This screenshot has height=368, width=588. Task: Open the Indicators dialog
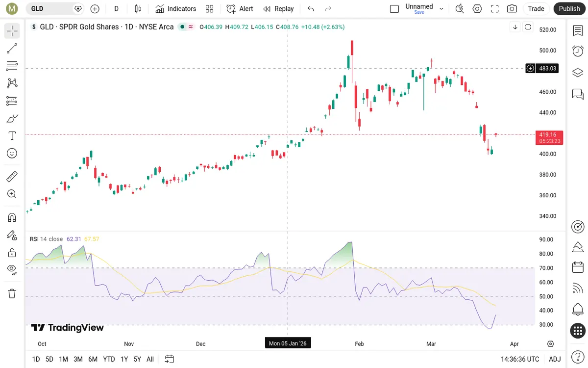[x=176, y=9]
